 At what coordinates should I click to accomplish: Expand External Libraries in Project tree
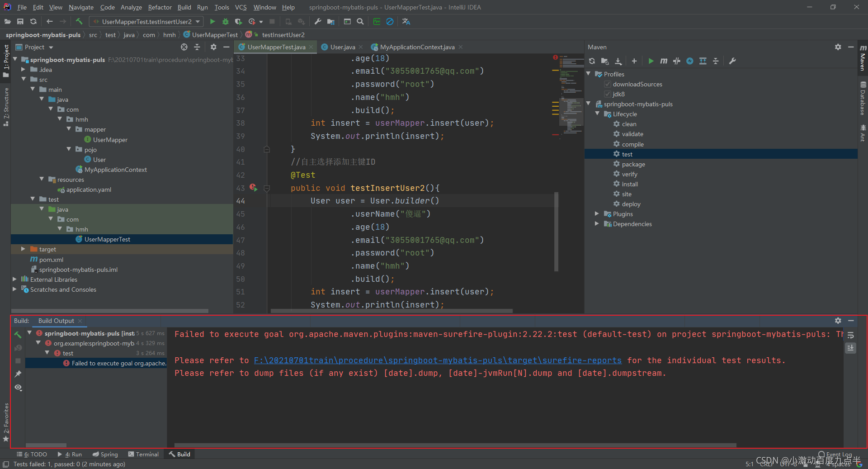pos(14,279)
